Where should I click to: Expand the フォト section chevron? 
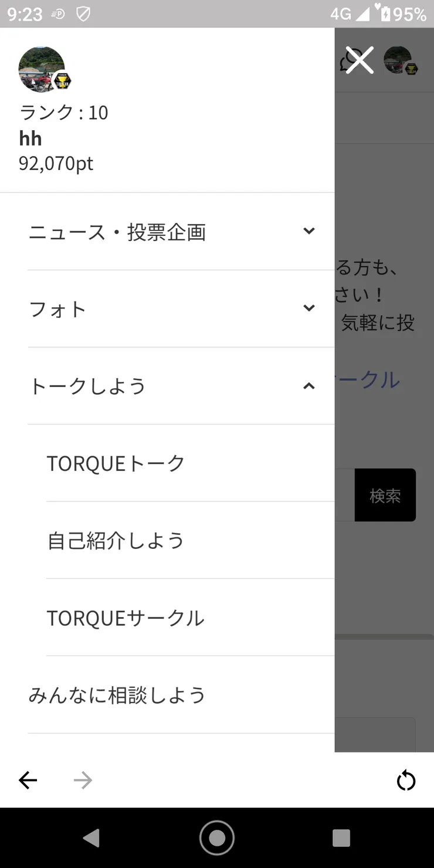pyautogui.click(x=309, y=308)
